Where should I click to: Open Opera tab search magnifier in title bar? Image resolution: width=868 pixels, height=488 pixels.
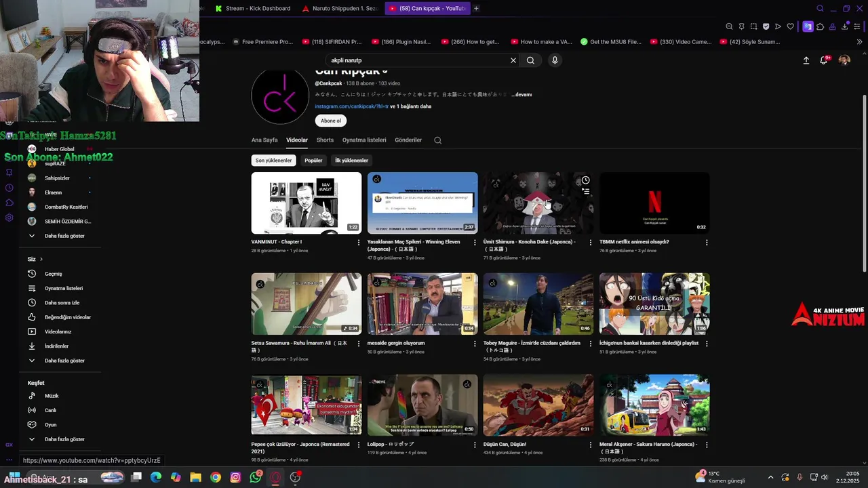(x=820, y=8)
